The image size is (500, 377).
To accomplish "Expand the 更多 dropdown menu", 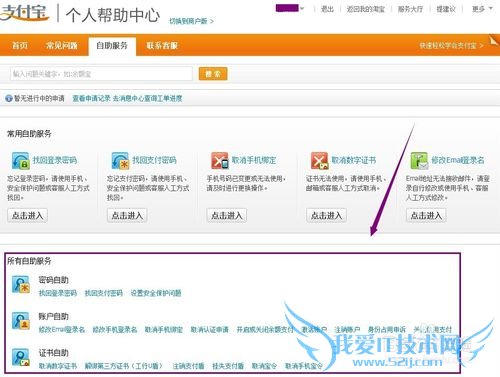I will click(482, 9).
